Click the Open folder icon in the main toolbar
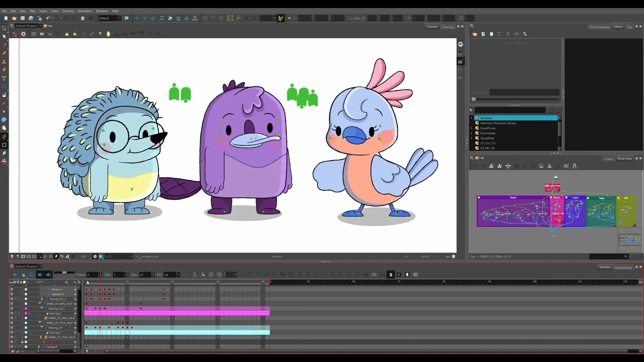The height and width of the screenshot is (362, 644). [14, 18]
